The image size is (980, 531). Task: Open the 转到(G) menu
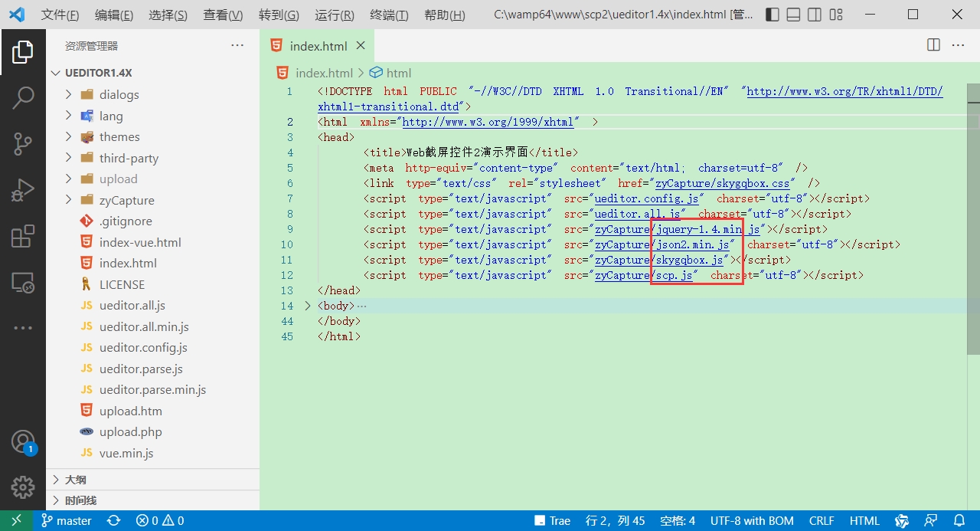[279, 15]
